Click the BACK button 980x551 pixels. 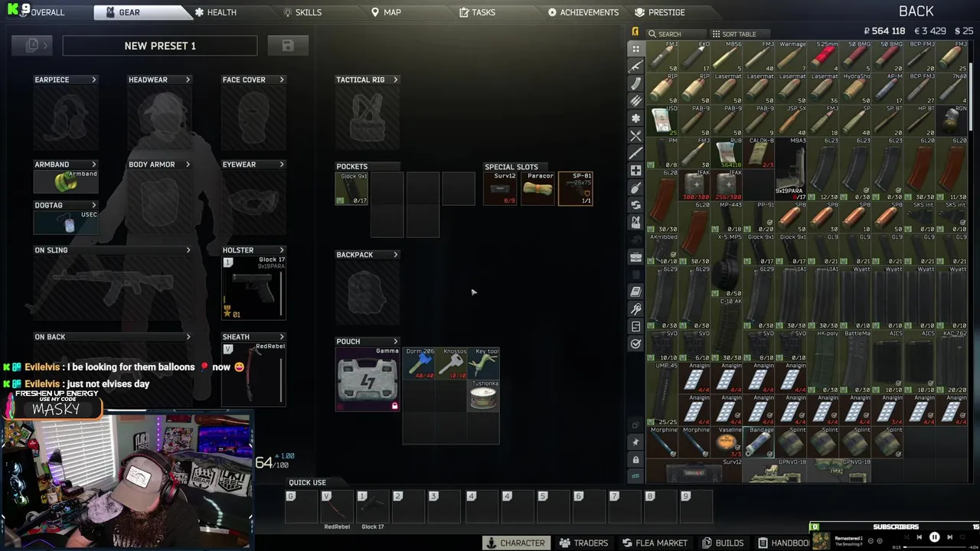point(916,11)
